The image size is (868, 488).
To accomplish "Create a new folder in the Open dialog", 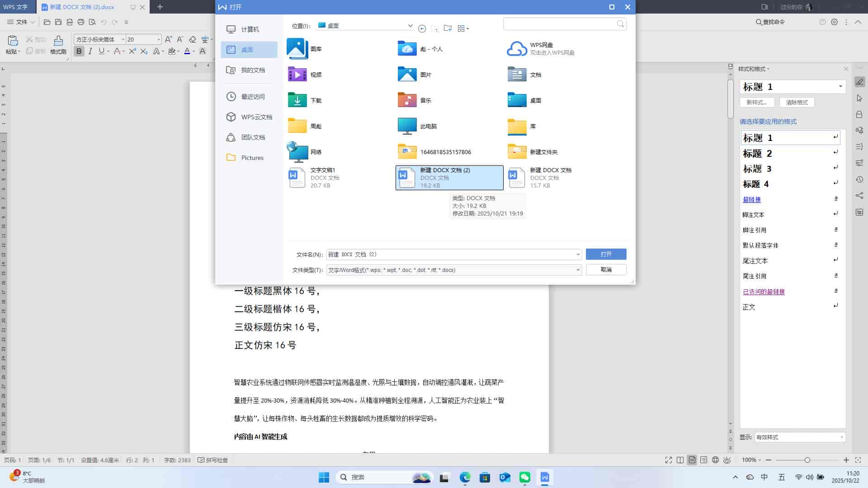I will click(448, 28).
